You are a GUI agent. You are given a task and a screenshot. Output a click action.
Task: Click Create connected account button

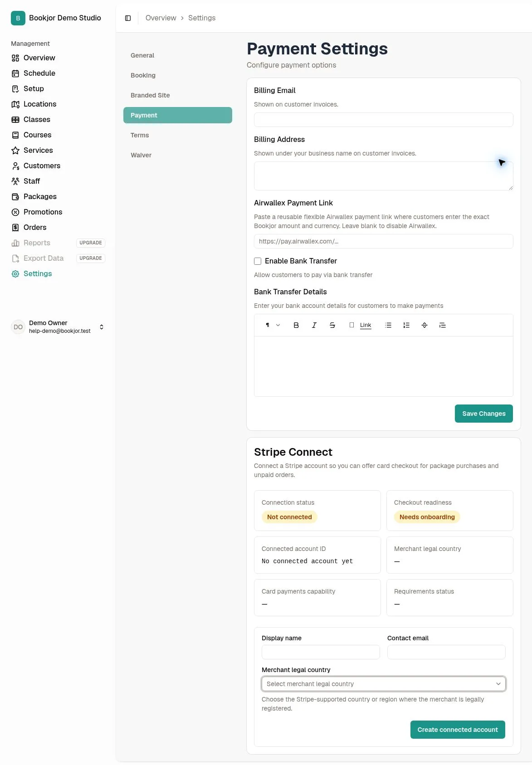tap(458, 730)
